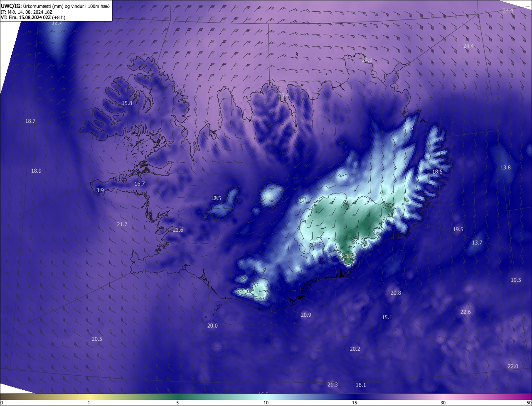
Task: Click the 18.9 value label
Action: point(36,171)
